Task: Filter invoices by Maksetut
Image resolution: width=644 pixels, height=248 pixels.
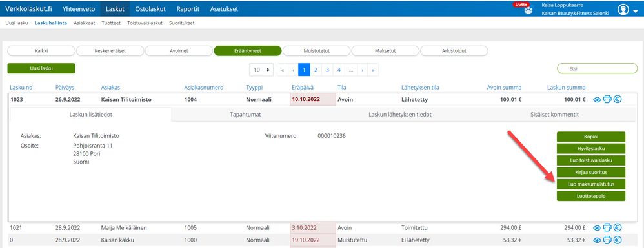Action: click(385, 51)
